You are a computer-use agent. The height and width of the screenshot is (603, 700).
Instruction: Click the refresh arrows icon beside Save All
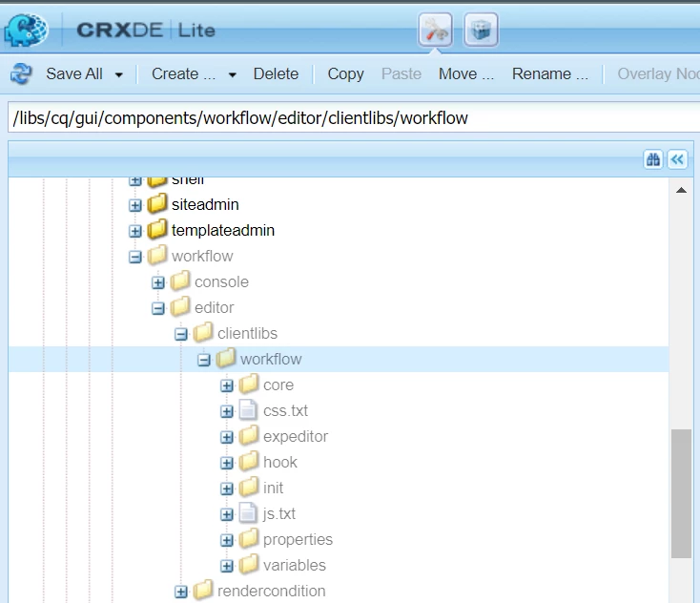tap(21, 73)
